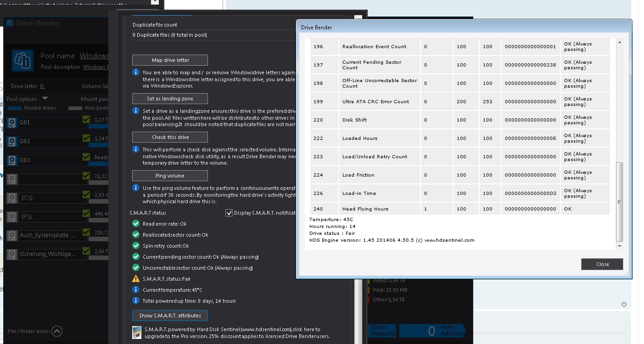The image size is (644, 344).
Task: Click info icon beside Current temperature
Action: pyautogui.click(x=136, y=290)
